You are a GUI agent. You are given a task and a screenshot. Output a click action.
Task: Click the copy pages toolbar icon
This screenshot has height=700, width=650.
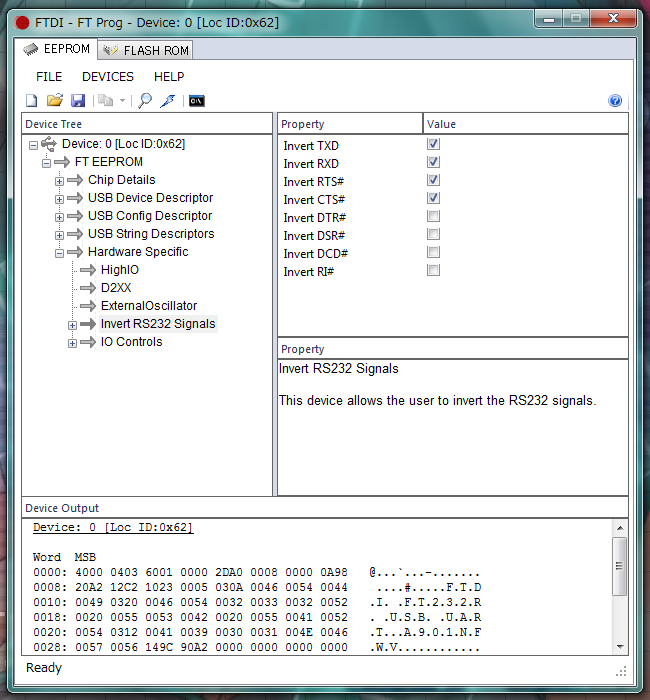point(105,100)
